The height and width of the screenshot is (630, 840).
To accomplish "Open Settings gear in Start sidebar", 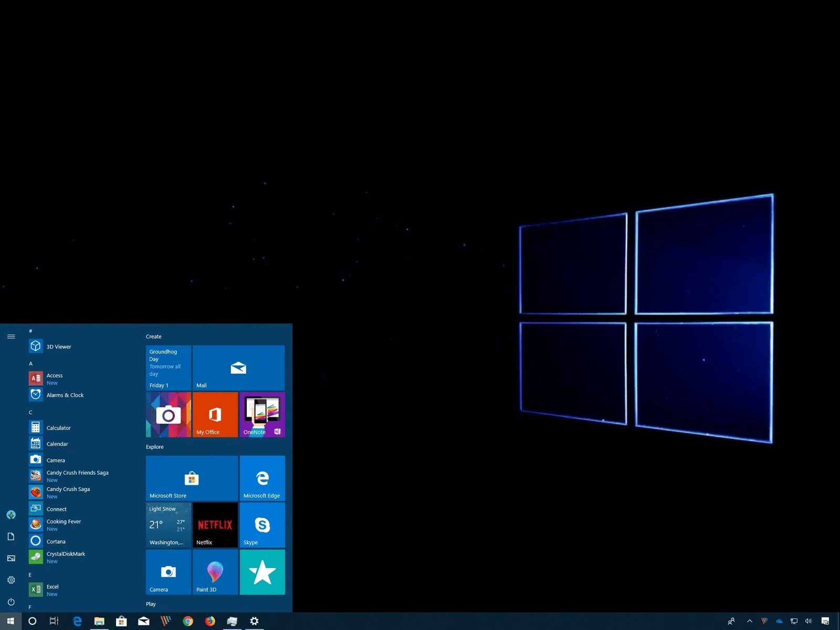I will click(x=11, y=580).
